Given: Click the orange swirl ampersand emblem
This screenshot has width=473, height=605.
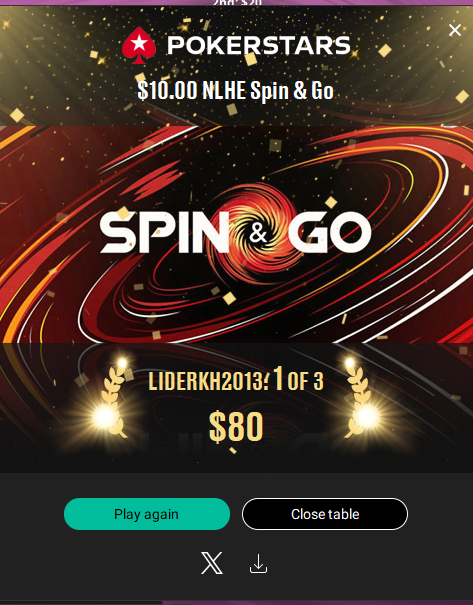Looking at the screenshot, I should [x=258, y=233].
